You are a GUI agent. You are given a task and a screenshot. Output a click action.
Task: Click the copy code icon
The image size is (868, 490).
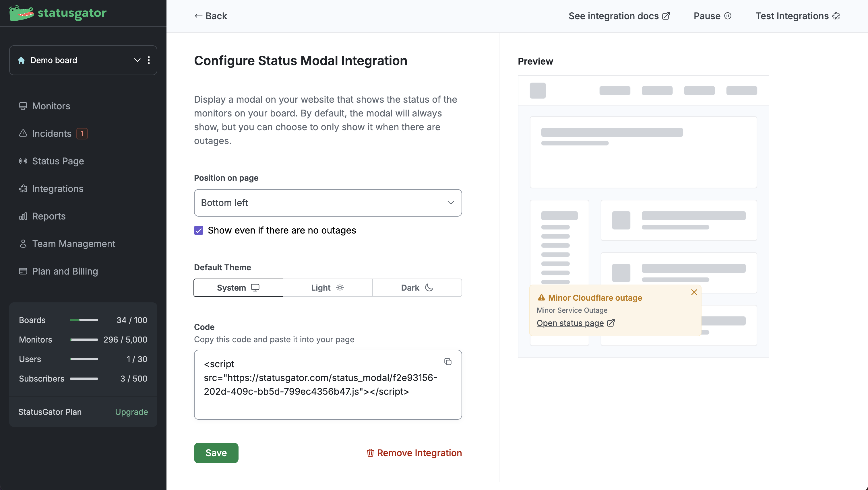[447, 362]
